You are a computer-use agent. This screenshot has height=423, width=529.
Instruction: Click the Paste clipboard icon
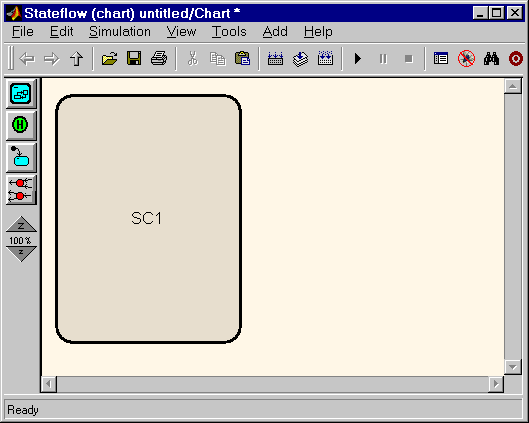point(242,59)
